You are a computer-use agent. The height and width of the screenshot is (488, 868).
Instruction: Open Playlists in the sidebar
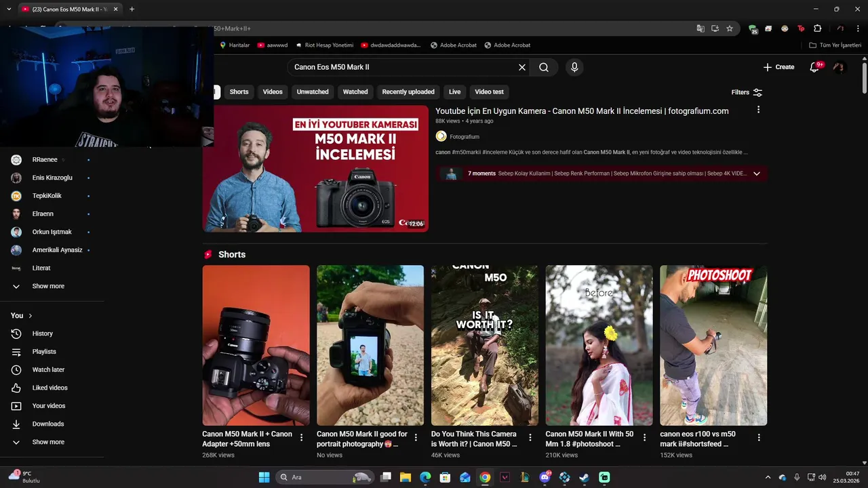pos(44,352)
